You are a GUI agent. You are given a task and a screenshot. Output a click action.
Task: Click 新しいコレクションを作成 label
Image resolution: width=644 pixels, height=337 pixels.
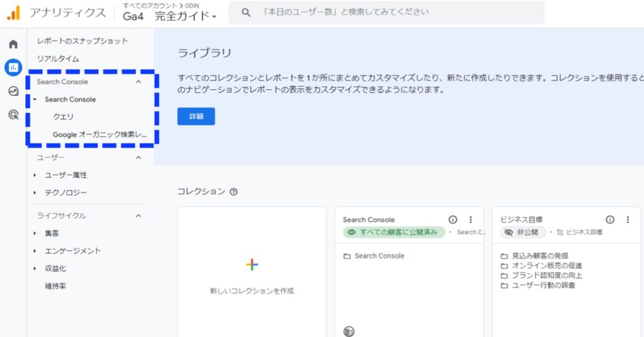click(252, 291)
